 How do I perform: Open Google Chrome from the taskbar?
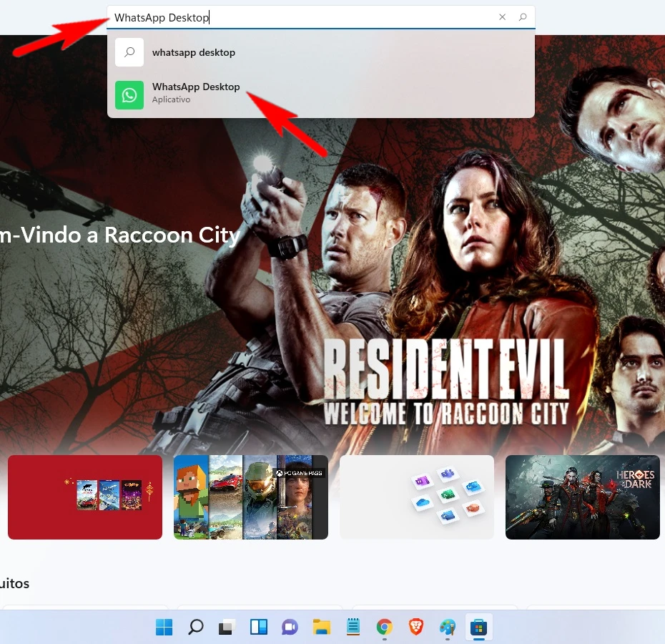pos(384,627)
